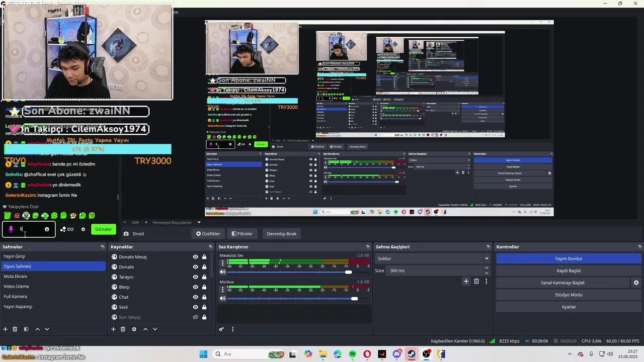644x362 pixels.
Task: Switch to Yayın Kapanışı scene
Action: coord(53,307)
